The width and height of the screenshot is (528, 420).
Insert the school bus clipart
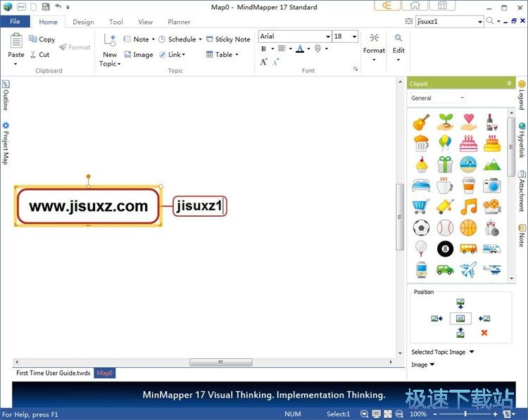[x=468, y=249]
